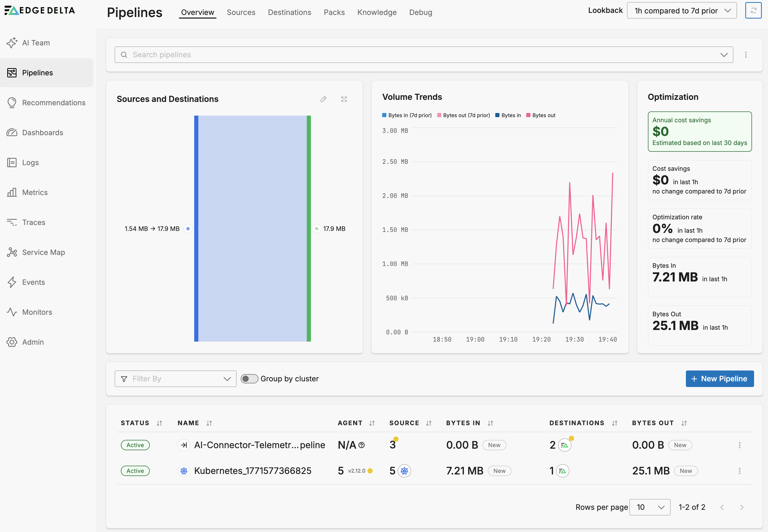The height and width of the screenshot is (532, 768).
Task: Click the New Pipeline button
Action: point(719,379)
